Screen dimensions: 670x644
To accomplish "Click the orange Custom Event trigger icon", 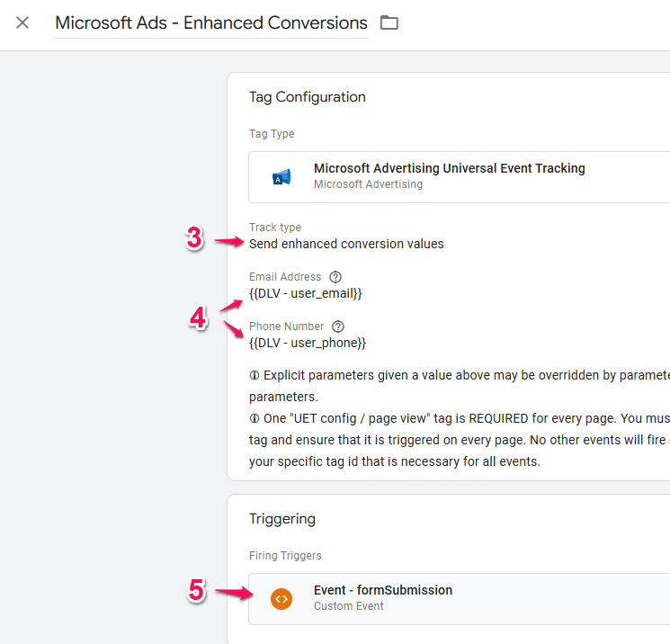I will point(281,599).
